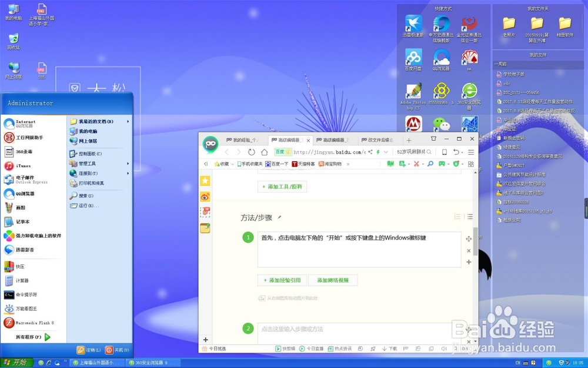Open the browser hamburger menu
Image resolution: width=588 pixels, height=368 pixels.
(x=471, y=152)
